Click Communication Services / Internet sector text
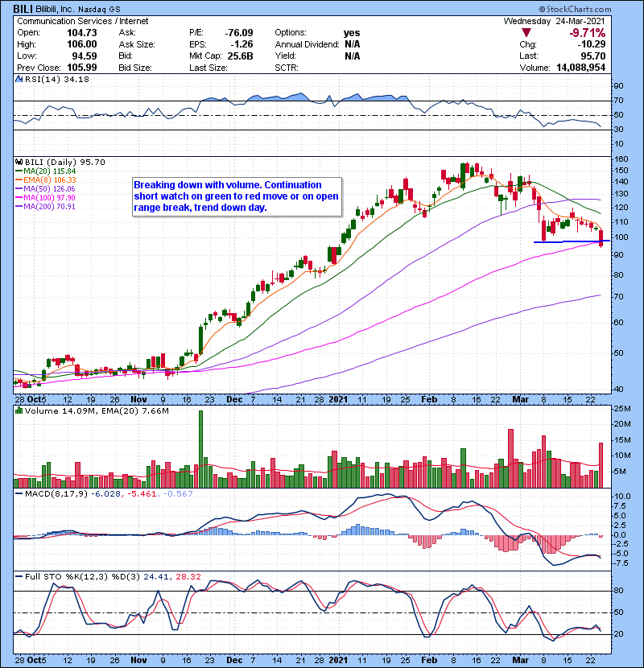Image resolution: width=644 pixels, height=668 pixels. [x=83, y=21]
